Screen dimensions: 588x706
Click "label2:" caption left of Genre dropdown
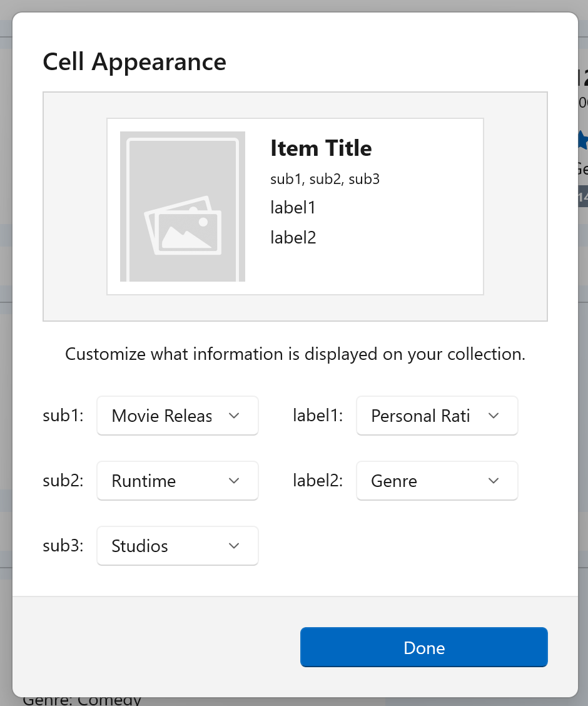(318, 481)
